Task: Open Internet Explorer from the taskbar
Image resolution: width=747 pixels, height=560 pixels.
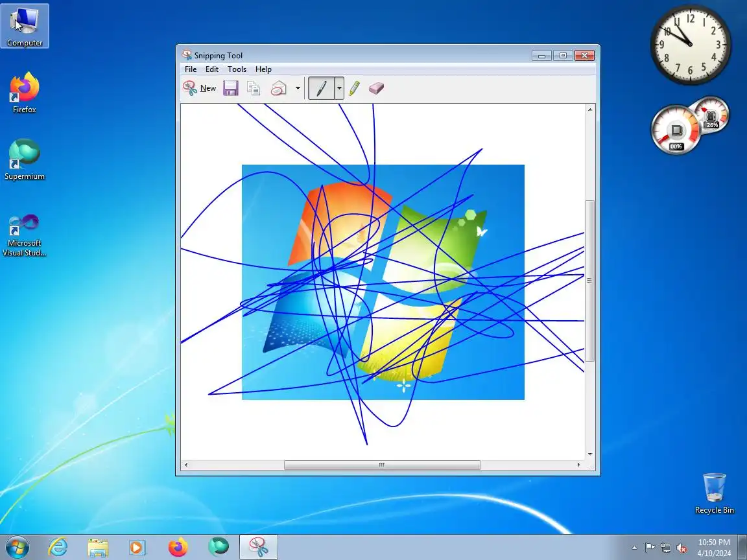Action: [58, 547]
